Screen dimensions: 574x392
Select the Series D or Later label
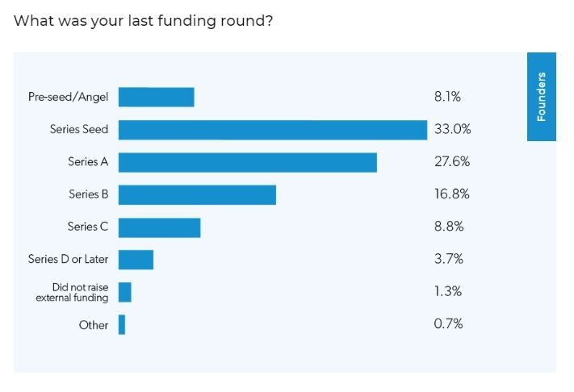(x=68, y=259)
